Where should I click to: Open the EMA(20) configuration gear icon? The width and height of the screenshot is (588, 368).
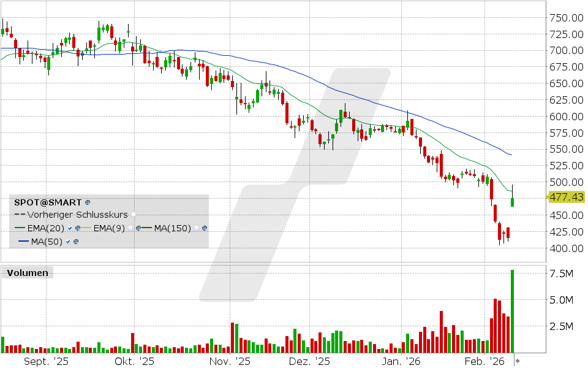pos(78,228)
